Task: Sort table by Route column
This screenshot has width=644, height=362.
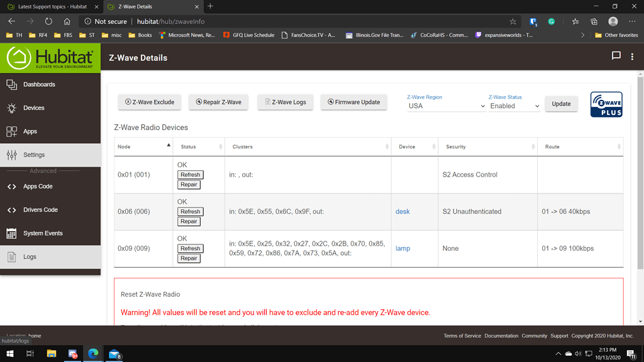Action: [x=580, y=146]
